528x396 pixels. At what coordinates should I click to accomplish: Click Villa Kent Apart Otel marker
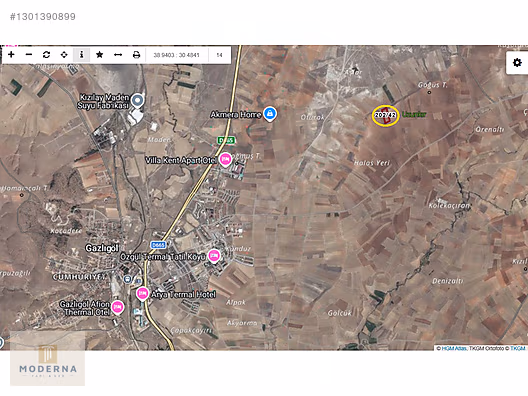(225, 159)
